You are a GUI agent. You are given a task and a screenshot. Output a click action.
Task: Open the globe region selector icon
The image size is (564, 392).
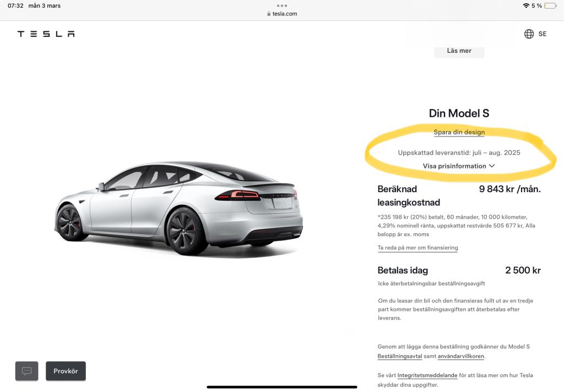pyautogui.click(x=529, y=34)
